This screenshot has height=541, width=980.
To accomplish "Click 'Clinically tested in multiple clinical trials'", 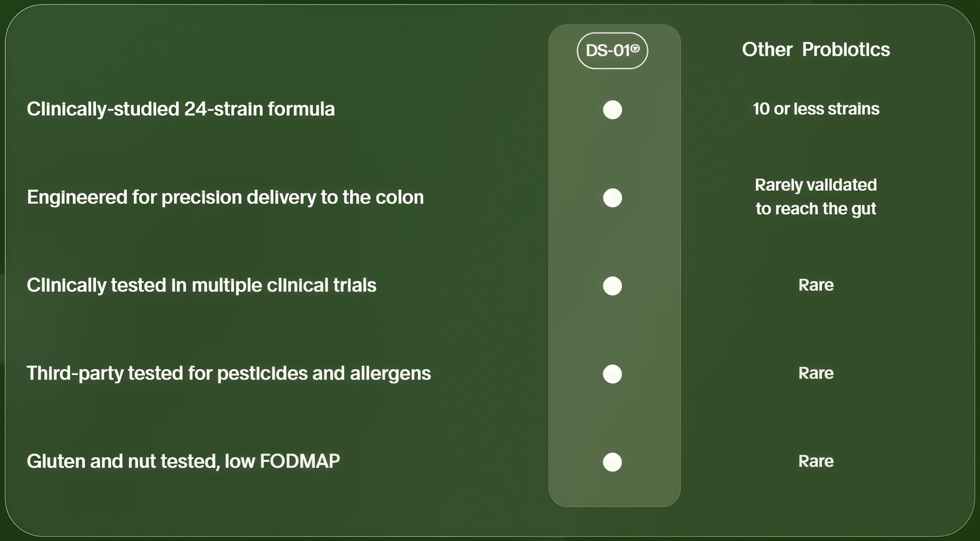I will (201, 286).
